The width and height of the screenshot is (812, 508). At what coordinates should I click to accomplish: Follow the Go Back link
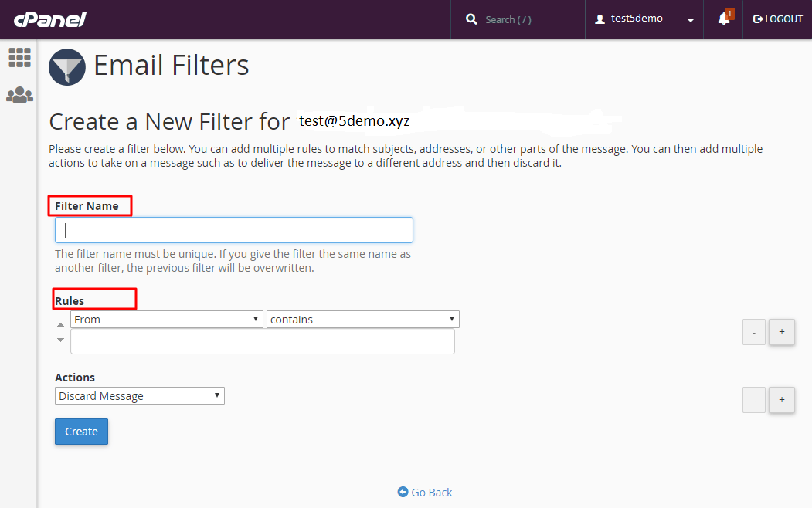(x=431, y=492)
